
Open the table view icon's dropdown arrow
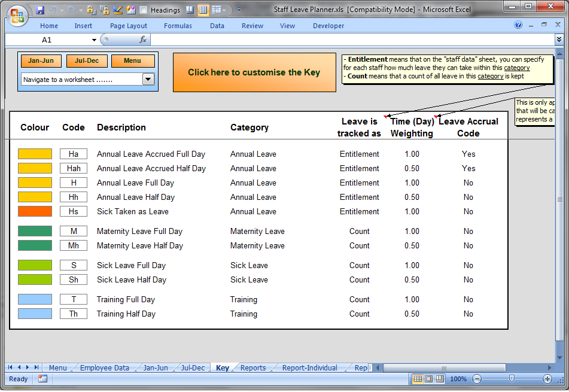224,10
